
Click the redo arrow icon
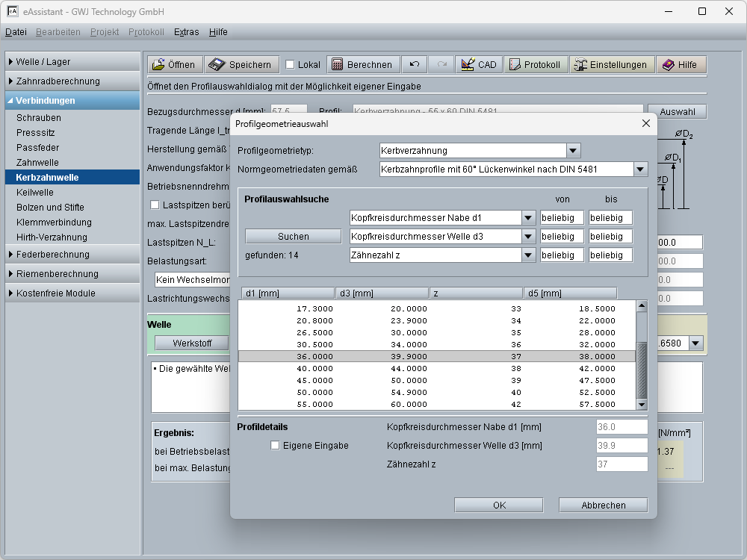point(442,65)
